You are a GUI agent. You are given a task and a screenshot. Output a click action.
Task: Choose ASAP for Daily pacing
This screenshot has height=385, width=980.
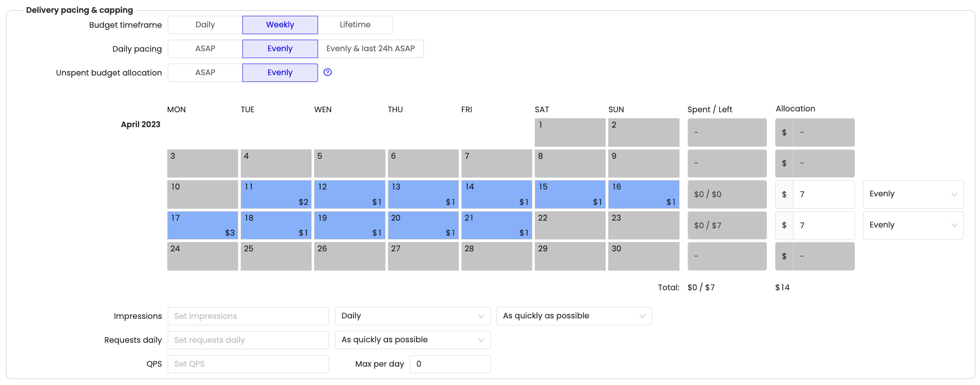click(205, 49)
